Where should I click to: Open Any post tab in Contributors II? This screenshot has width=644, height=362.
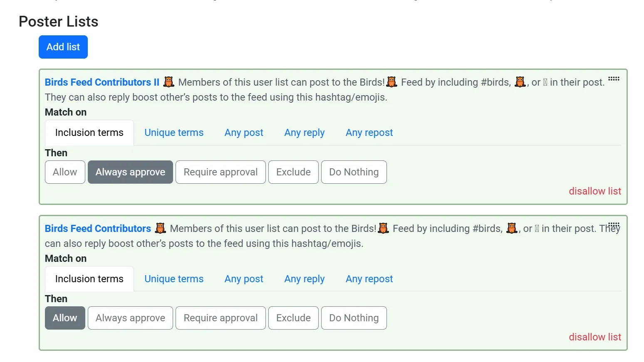[244, 133]
